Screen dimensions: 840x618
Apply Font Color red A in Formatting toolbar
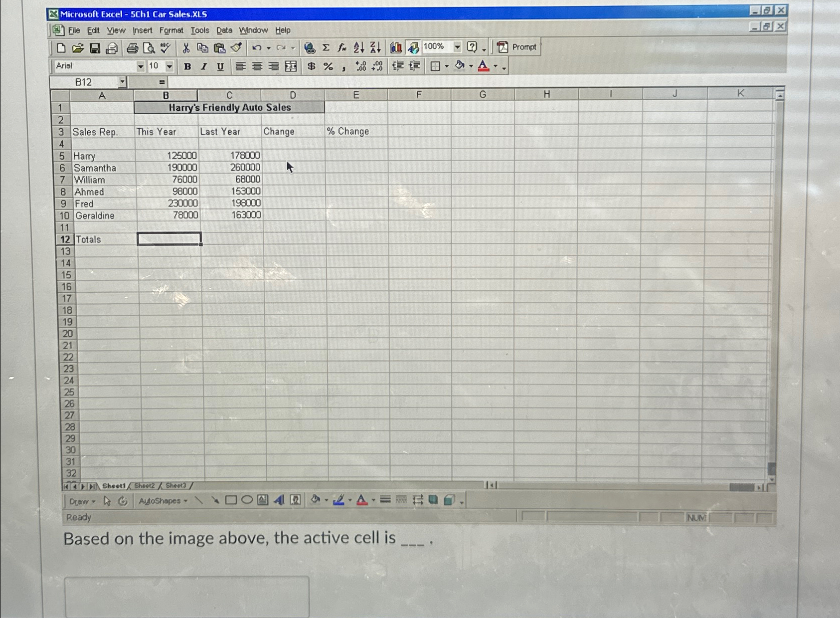tap(483, 66)
